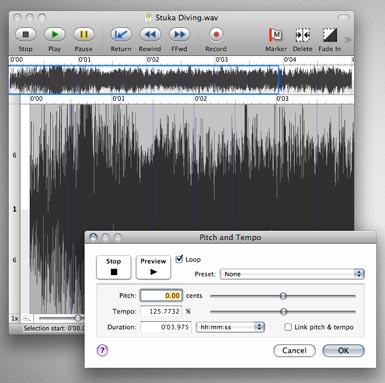385x383 pixels.
Task: Cancel the Pitch and Tempo dialog
Action: (x=294, y=350)
